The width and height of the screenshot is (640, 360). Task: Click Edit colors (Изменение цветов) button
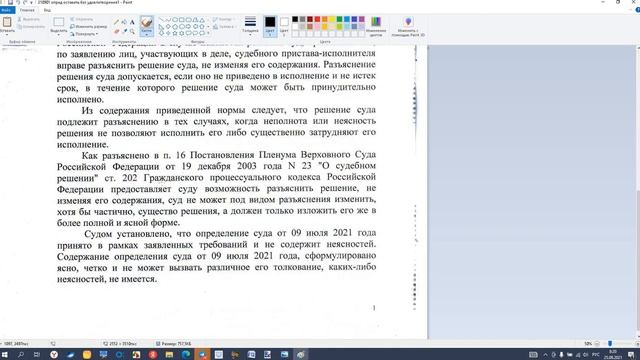tap(376, 26)
